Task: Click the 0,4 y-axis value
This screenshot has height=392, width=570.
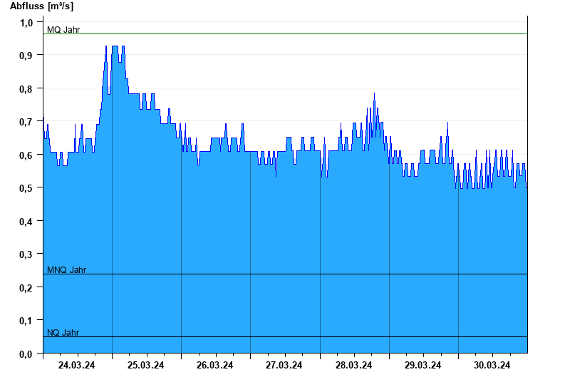Action: pyautogui.click(x=26, y=221)
